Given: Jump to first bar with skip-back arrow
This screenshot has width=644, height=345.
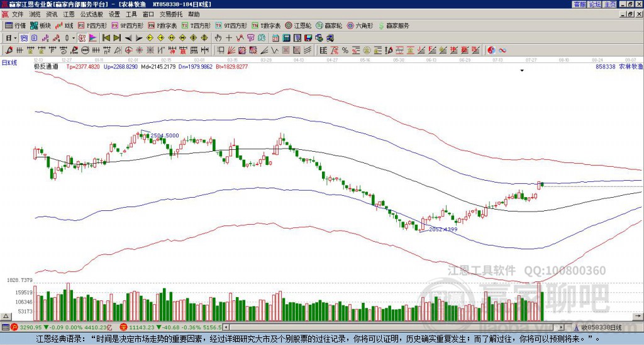Looking at the screenshot, I should 106,38.
